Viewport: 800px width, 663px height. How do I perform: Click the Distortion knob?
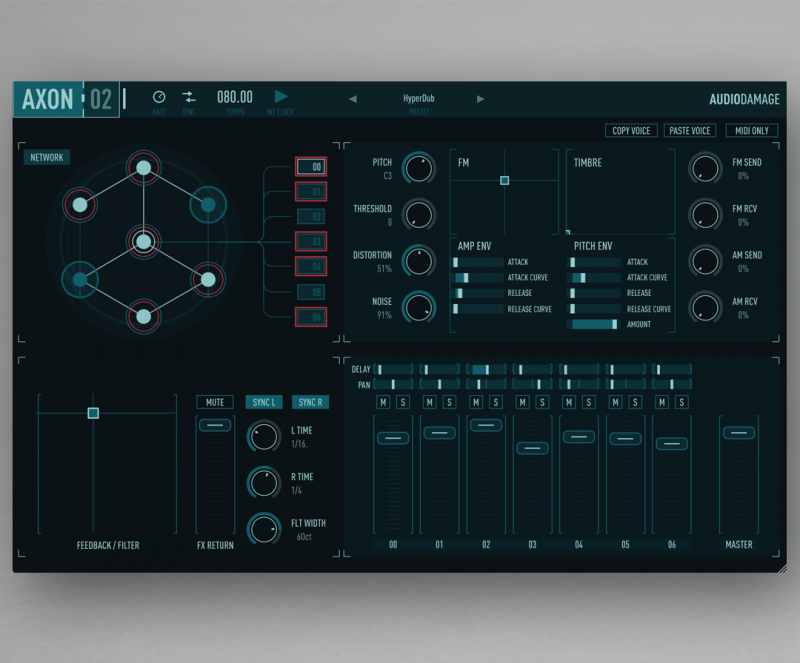coord(418,261)
